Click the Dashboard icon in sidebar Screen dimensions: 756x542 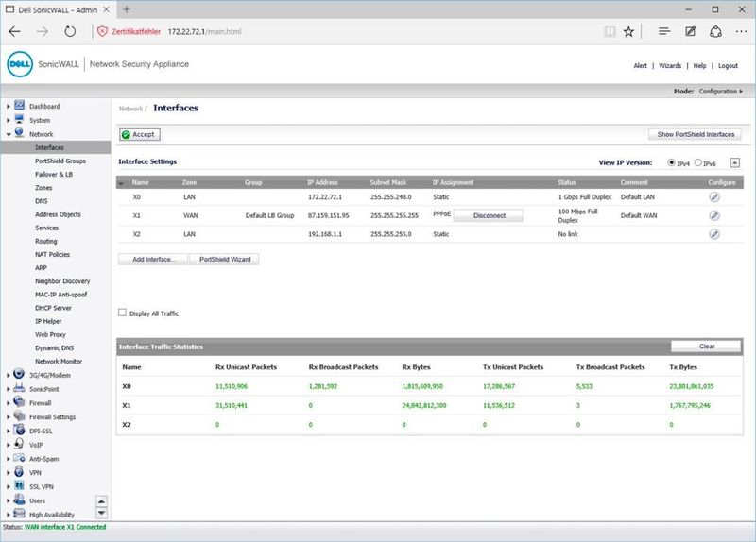tap(19, 105)
